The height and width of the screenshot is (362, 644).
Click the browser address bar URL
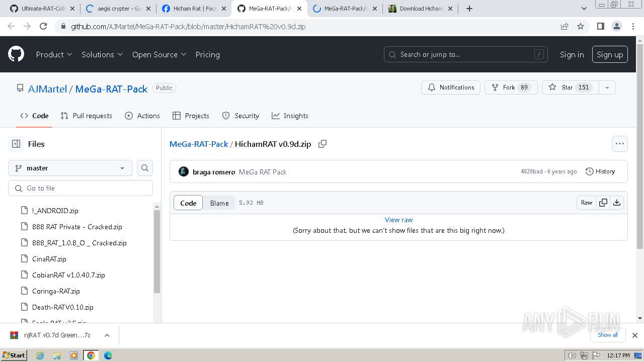pos(188,26)
